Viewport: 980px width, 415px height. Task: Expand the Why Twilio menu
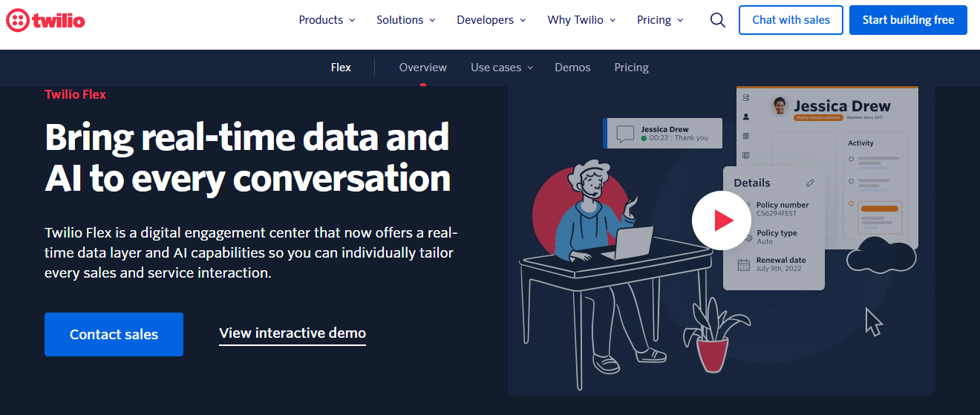click(x=581, y=20)
